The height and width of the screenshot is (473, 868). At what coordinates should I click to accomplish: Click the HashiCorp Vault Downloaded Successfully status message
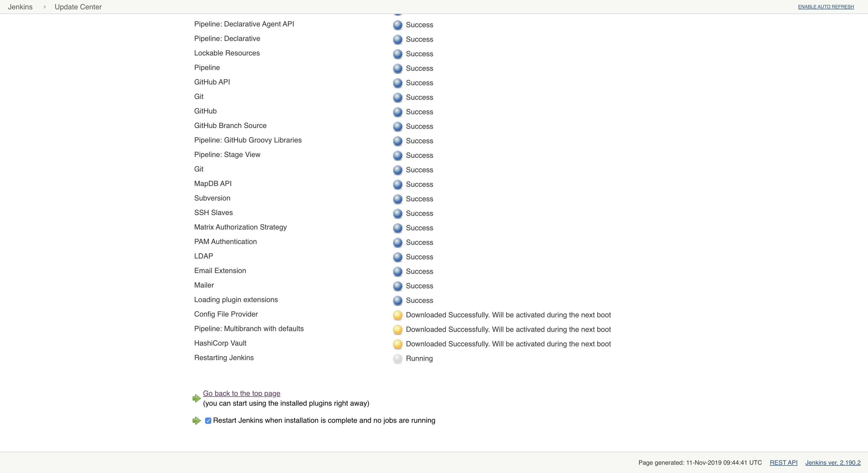(508, 344)
